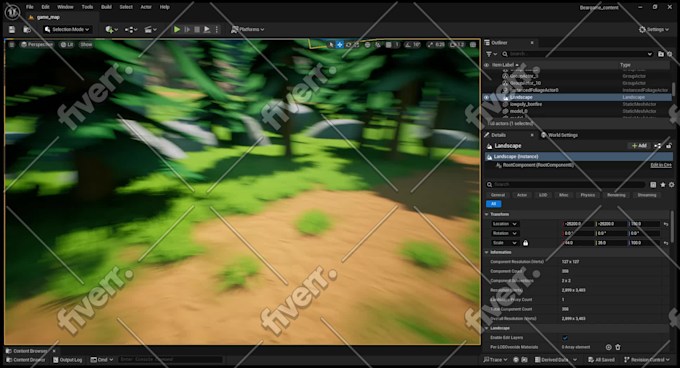Open the Window menu
Viewport: 680px width, 368px height.
[65, 7]
